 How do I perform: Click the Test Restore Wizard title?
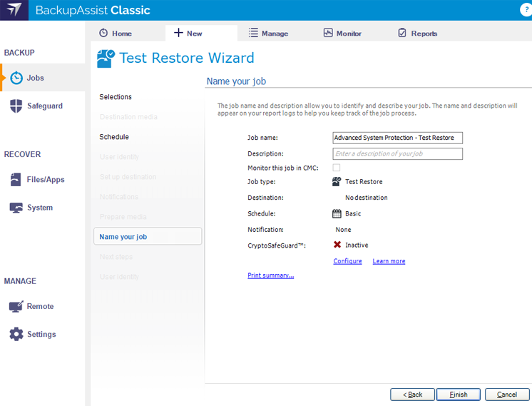coord(187,58)
